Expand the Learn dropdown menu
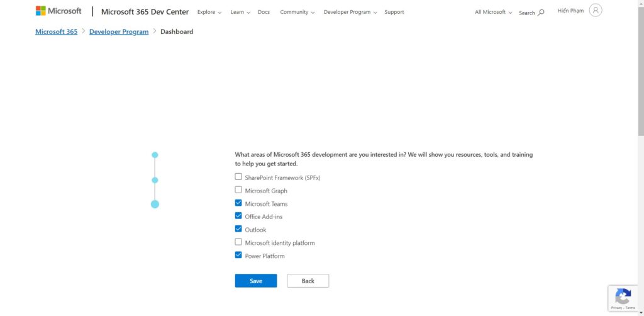The width and height of the screenshot is (644, 316). point(240,12)
